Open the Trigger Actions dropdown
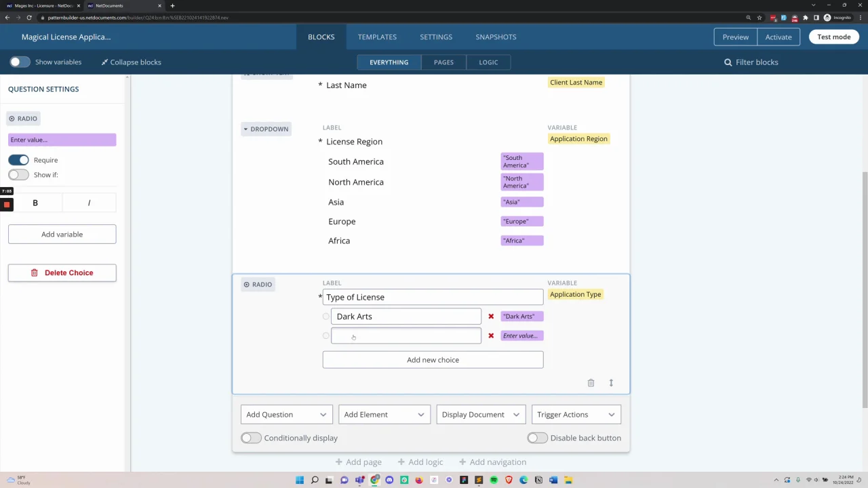868x488 pixels. tap(576, 415)
